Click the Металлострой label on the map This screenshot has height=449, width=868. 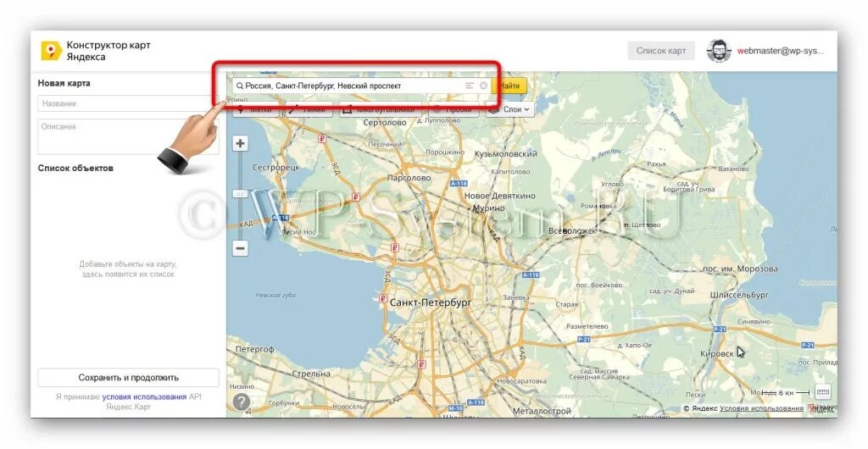pos(542,412)
